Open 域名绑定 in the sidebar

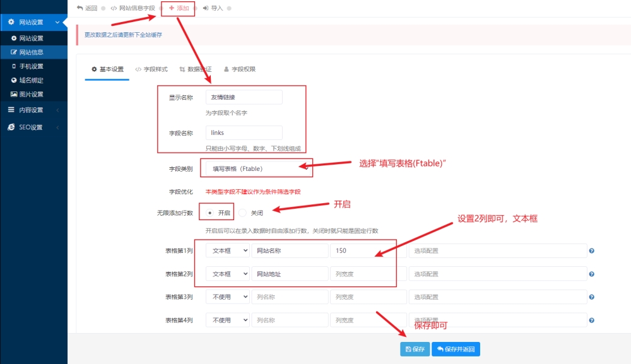(34, 80)
